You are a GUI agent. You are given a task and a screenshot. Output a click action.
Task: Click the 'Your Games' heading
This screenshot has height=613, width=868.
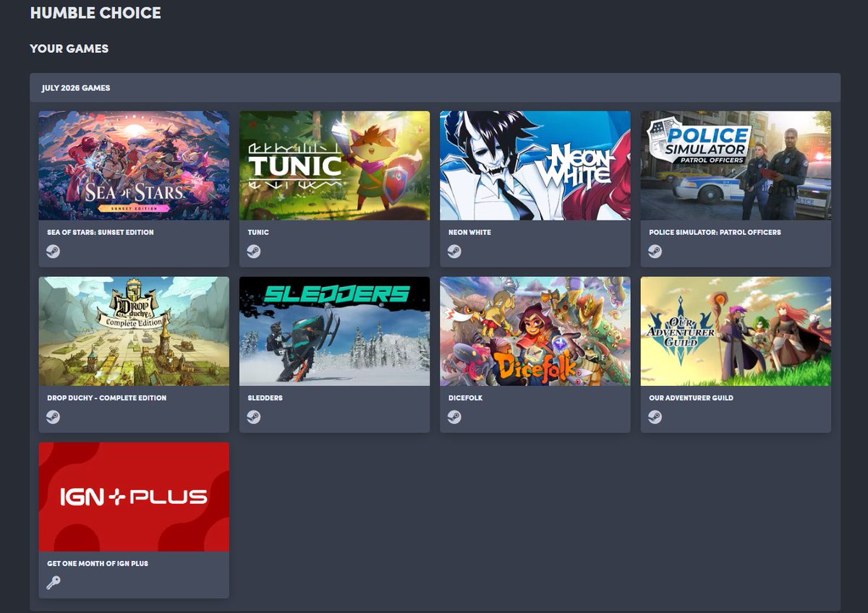[x=69, y=48]
